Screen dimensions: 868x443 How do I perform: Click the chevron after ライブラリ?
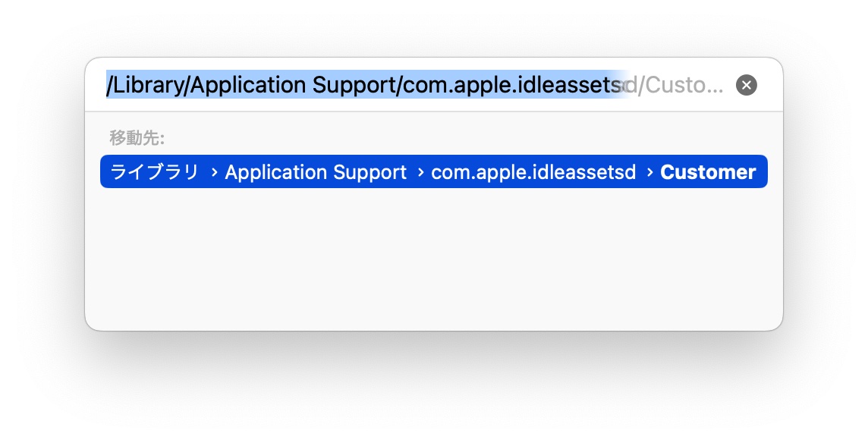214,173
